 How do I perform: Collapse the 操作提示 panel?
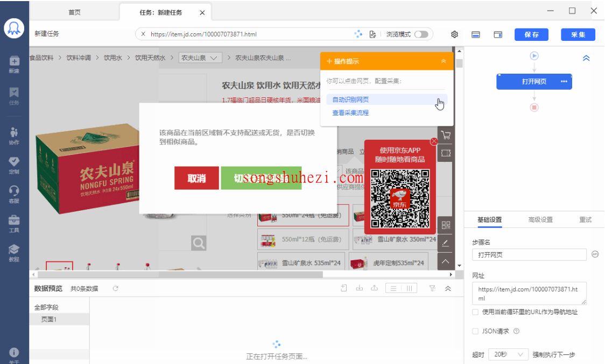(444, 61)
